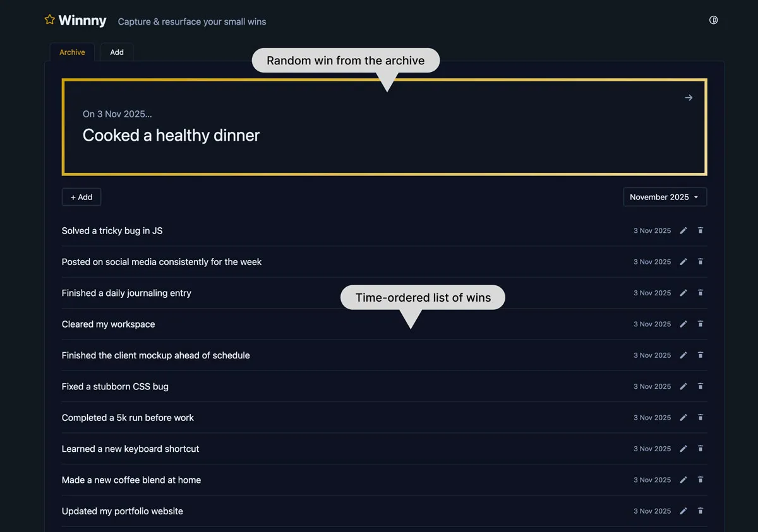
Task: Open the November 2025 month dropdown
Action: click(665, 197)
